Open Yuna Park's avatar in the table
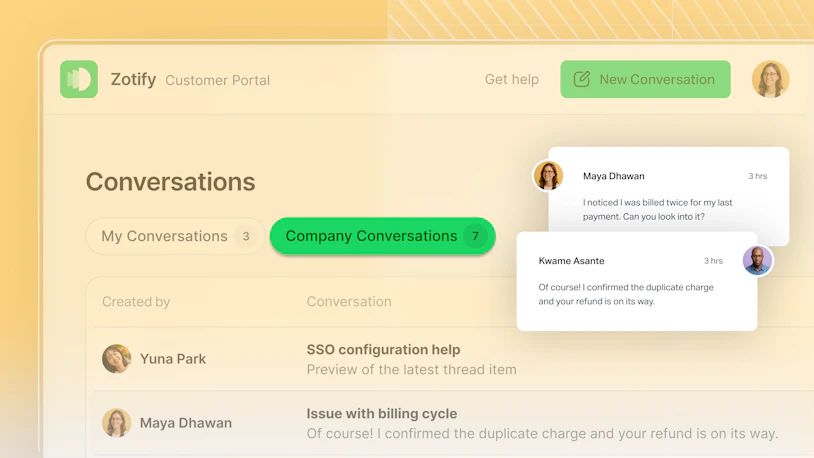814x458 pixels. click(x=116, y=359)
